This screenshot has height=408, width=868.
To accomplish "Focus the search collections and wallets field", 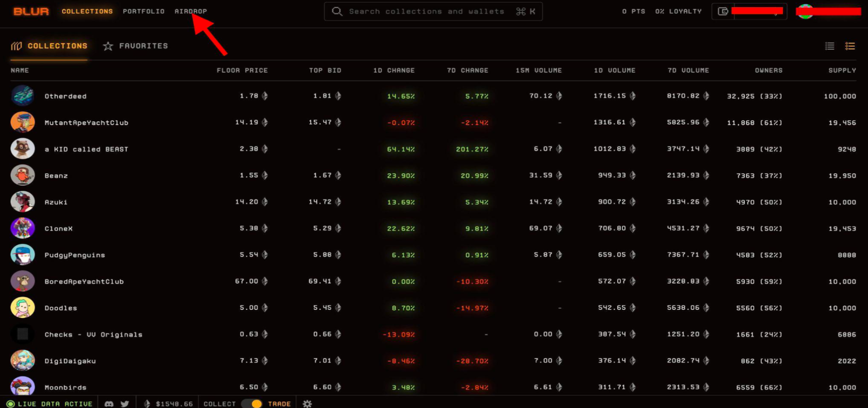I will [x=433, y=11].
